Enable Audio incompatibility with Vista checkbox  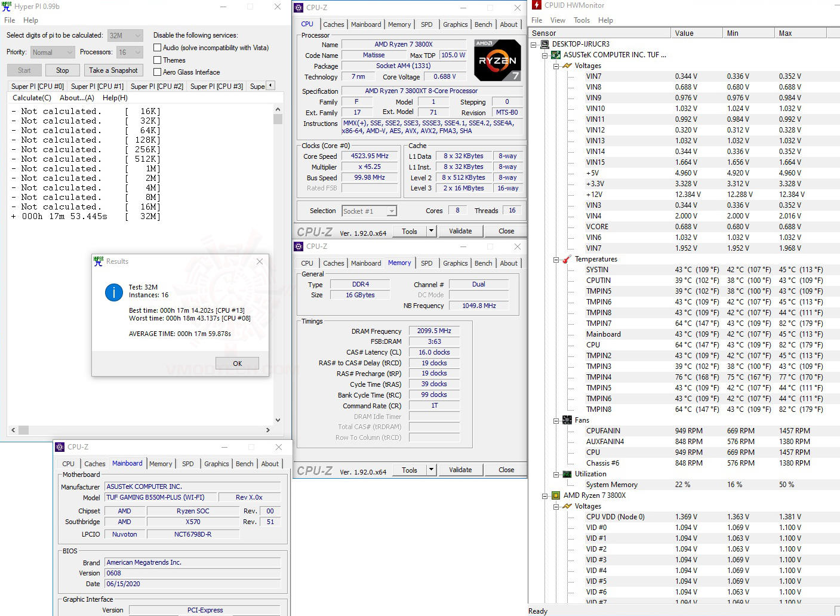(x=158, y=48)
